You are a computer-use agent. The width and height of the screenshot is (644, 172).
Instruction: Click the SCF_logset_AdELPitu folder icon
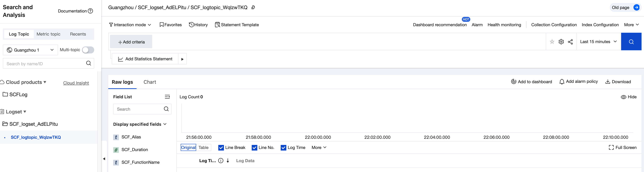click(5, 124)
